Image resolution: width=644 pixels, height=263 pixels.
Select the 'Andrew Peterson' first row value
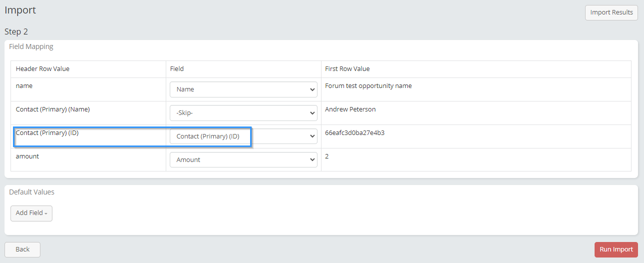[350, 109]
